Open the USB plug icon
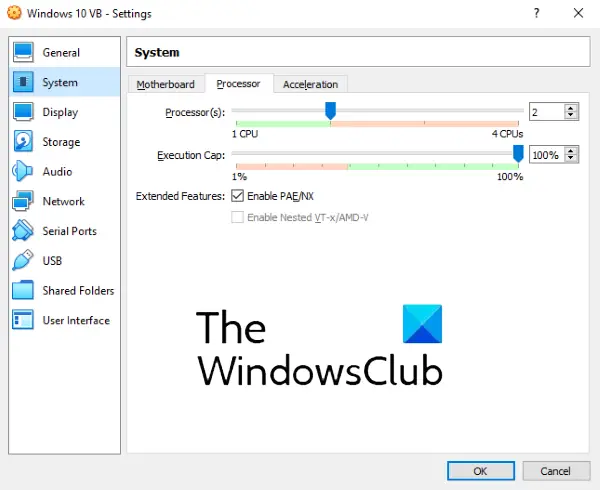600x490 pixels. click(23, 260)
